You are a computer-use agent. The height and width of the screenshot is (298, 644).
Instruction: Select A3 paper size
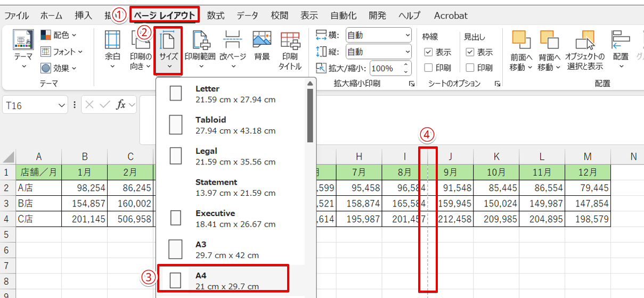click(231, 249)
